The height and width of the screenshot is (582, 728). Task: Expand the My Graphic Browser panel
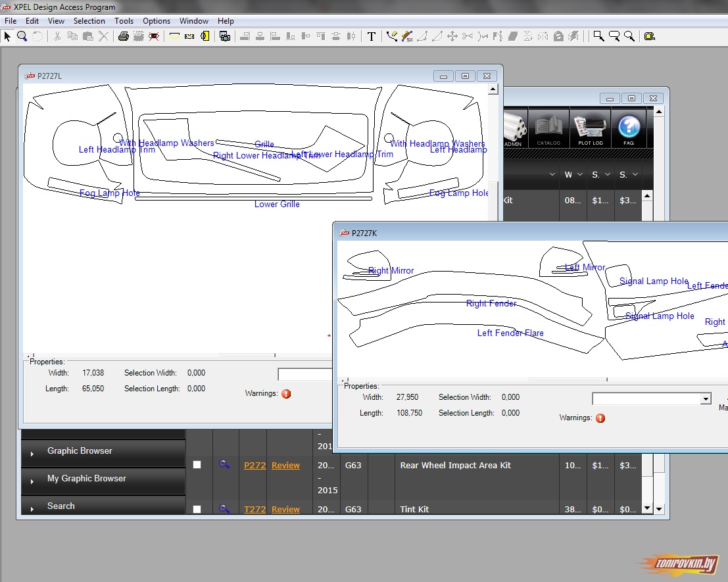(x=103, y=479)
